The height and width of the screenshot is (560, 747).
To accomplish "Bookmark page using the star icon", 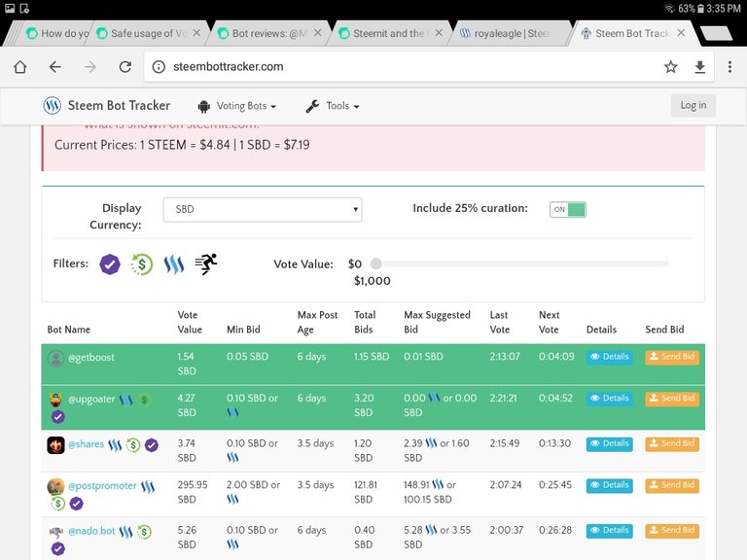I will pos(670,67).
